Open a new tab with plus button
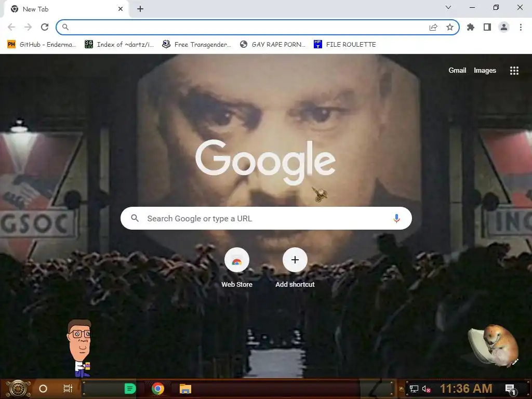This screenshot has width=532, height=399. pyautogui.click(x=140, y=9)
